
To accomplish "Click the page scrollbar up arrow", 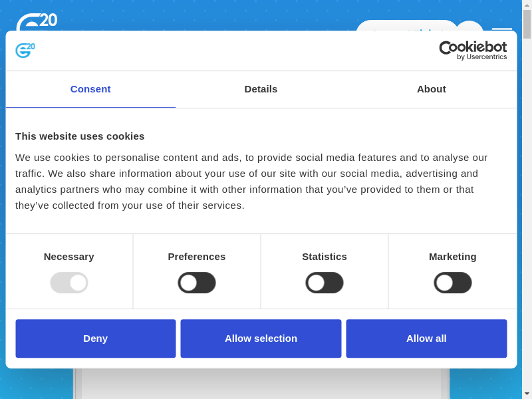I will pos(527,5).
